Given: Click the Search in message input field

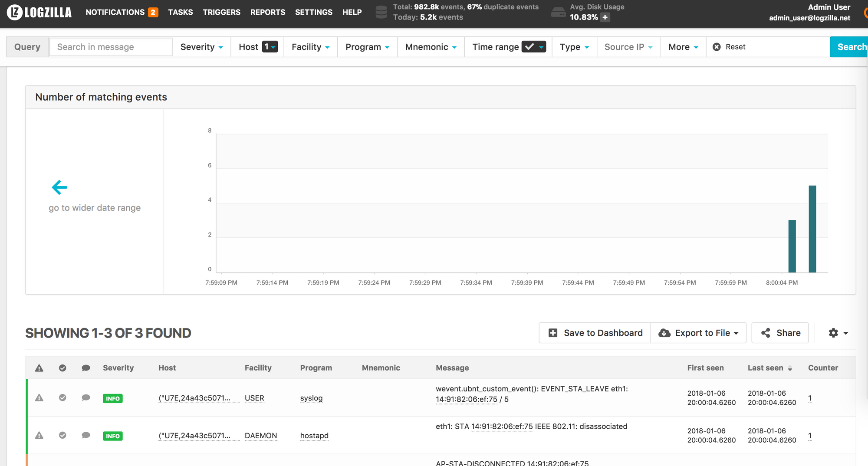Looking at the screenshot, I should [x=111, y=47].
